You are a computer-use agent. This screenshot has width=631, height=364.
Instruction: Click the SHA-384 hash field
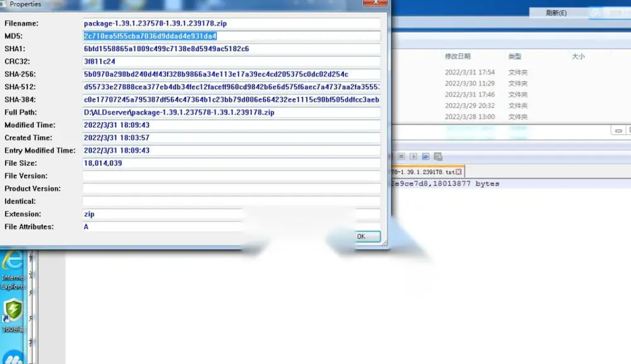coord(232,100)
